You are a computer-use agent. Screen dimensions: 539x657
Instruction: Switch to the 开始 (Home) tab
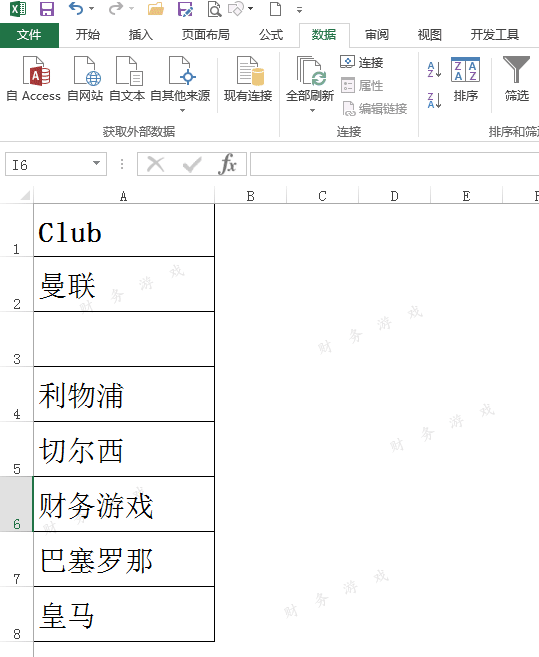88,35
